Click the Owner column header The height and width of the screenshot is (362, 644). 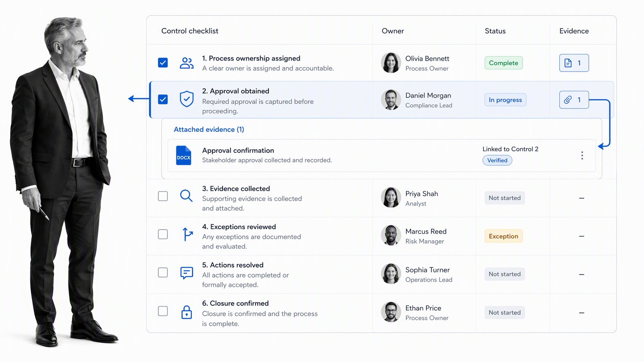(393, 31)
